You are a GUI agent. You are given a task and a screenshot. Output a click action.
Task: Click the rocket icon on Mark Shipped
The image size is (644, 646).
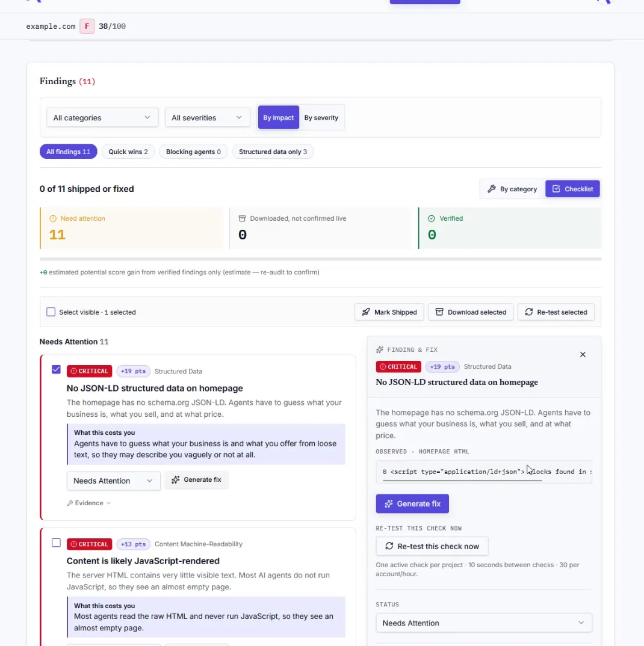tap(366, 312)
